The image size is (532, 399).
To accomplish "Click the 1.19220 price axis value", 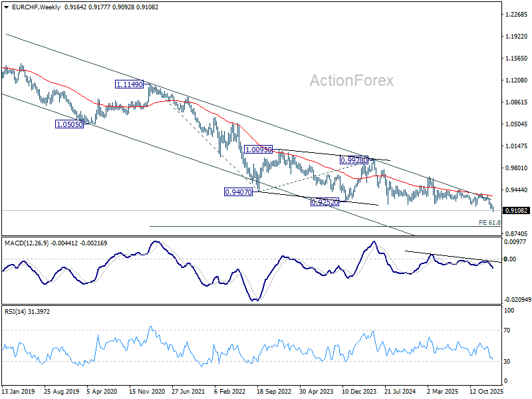I will tap(517, 37).
